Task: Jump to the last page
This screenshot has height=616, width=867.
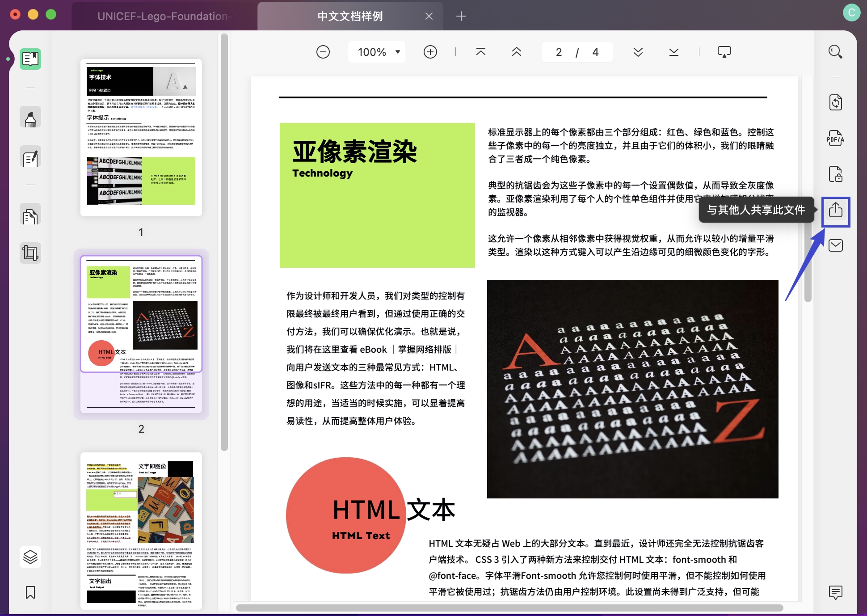Action: coord(674,52)
